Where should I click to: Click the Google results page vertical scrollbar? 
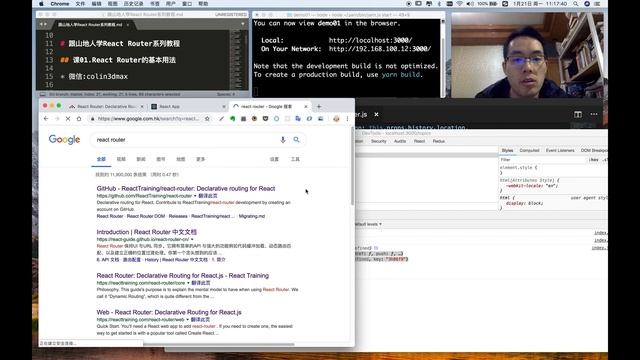(352, 165)
